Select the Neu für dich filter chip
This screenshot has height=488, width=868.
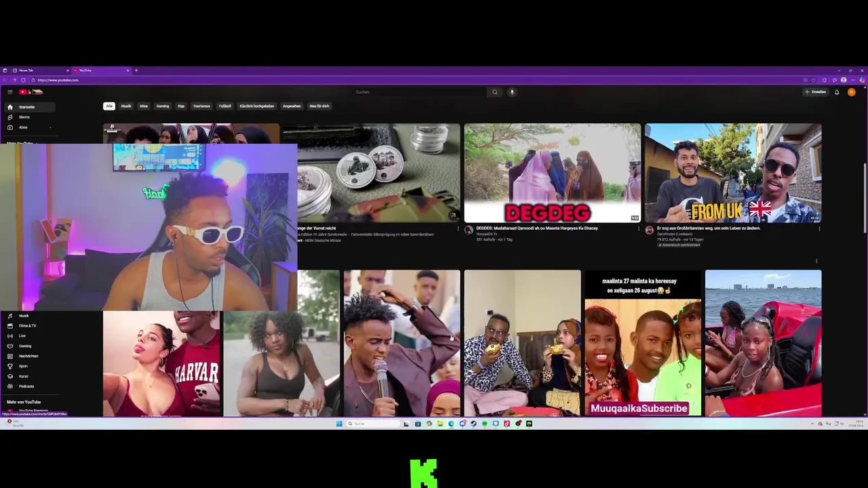[x=319, y=106]
